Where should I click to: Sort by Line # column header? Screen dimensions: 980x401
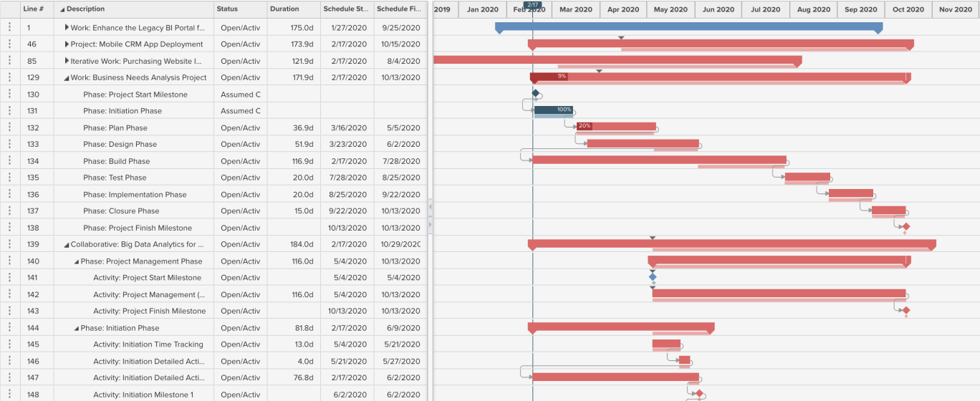[x=34, y=9]
